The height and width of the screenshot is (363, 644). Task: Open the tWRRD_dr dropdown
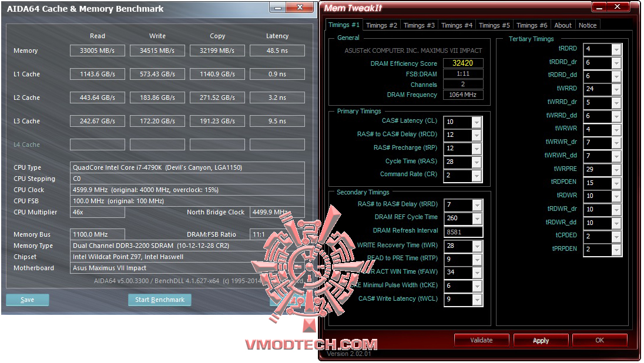616,103
